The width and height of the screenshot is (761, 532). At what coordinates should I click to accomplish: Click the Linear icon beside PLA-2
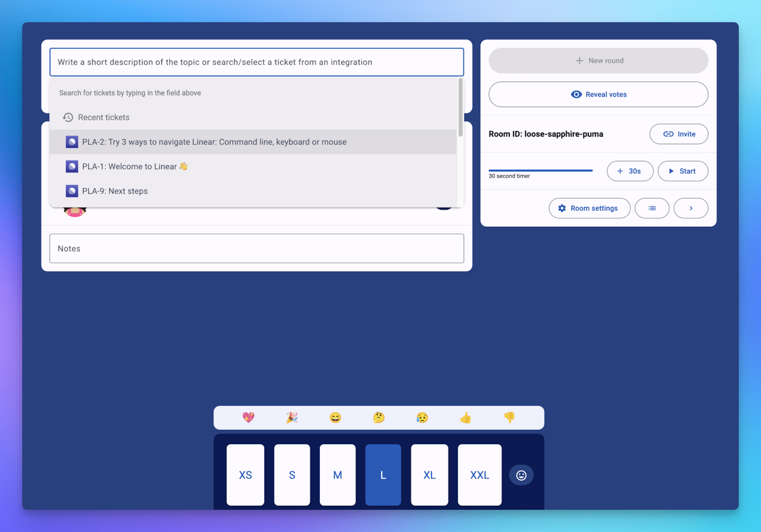coord(72,142)
